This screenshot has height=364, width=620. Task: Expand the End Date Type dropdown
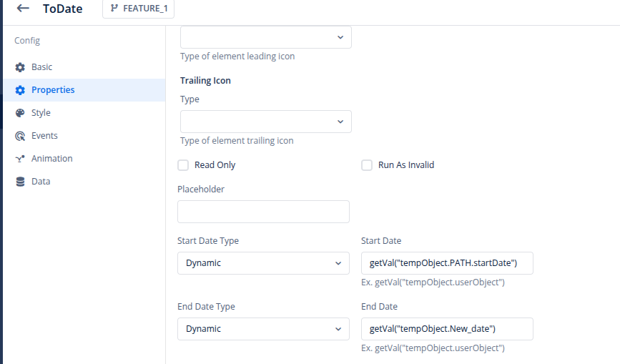coord(263,329)
